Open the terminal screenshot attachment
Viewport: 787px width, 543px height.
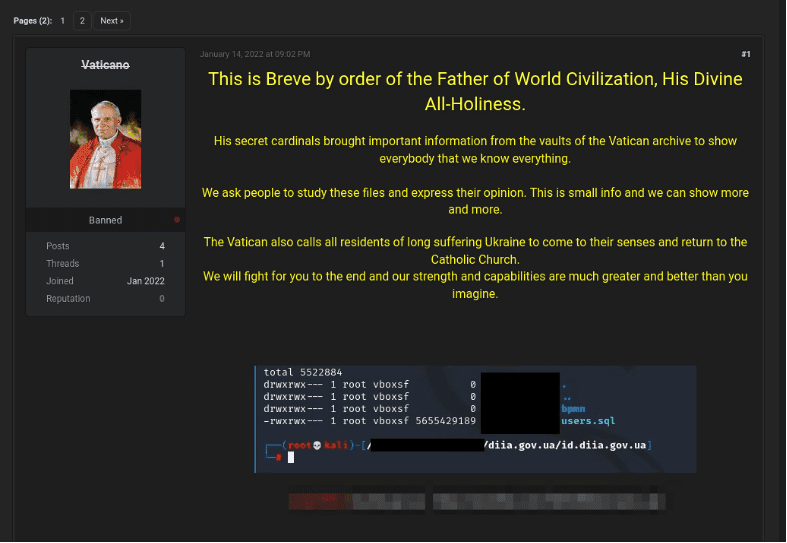[475, 418]
